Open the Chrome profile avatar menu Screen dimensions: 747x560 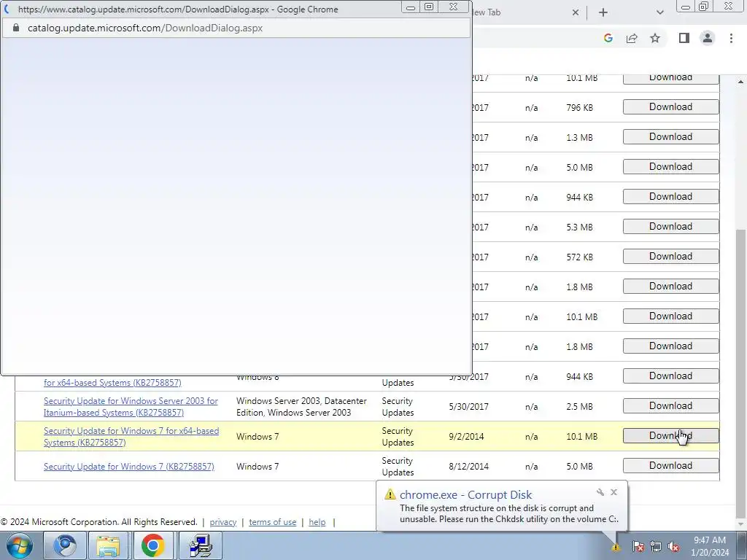708,38
